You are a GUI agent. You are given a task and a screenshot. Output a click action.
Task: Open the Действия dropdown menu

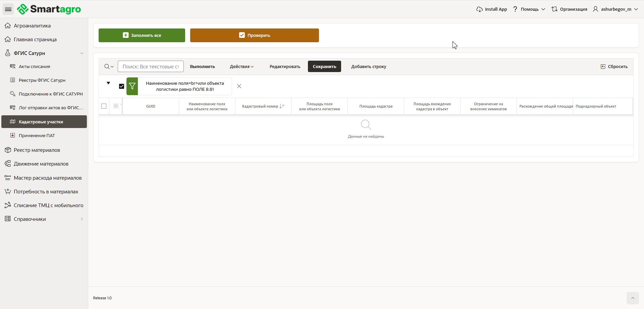click(x=241, y=67)
